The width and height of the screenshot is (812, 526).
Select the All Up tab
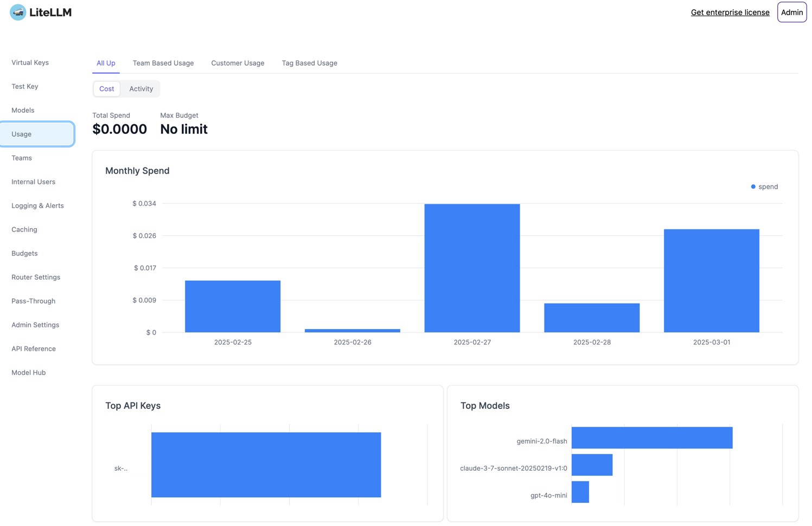click(106, 63)
